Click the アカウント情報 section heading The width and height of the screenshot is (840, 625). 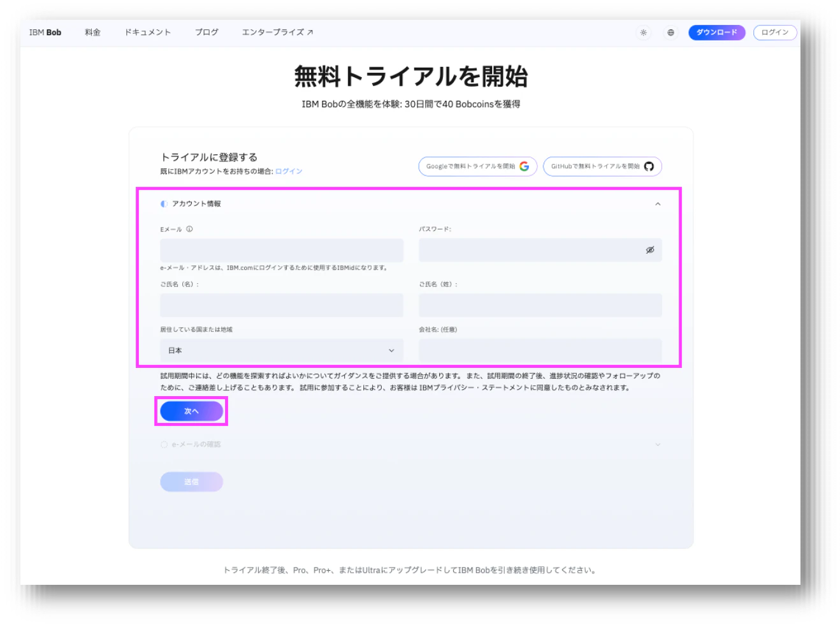(196, 204)
